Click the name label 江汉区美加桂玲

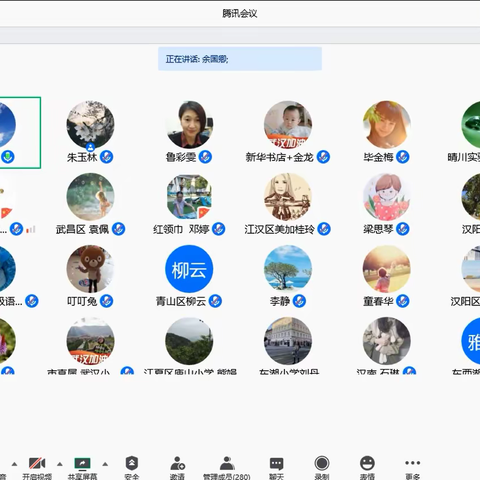(x=280, y=229)
